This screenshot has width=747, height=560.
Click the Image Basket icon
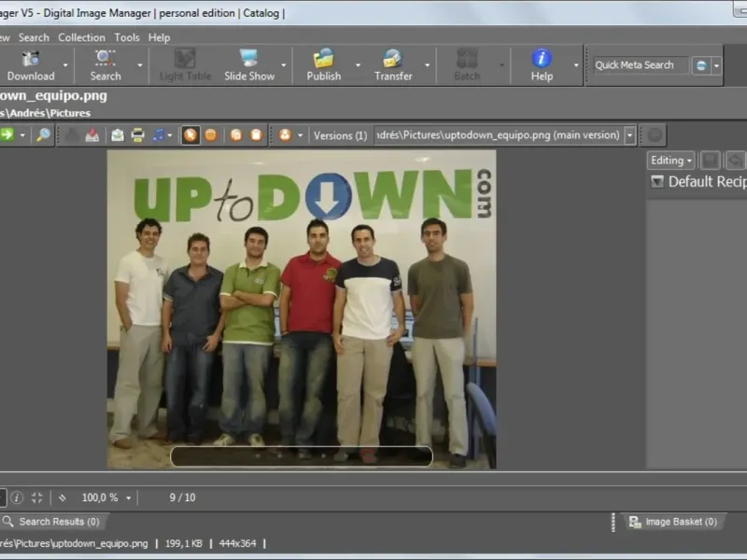[635, 522]
